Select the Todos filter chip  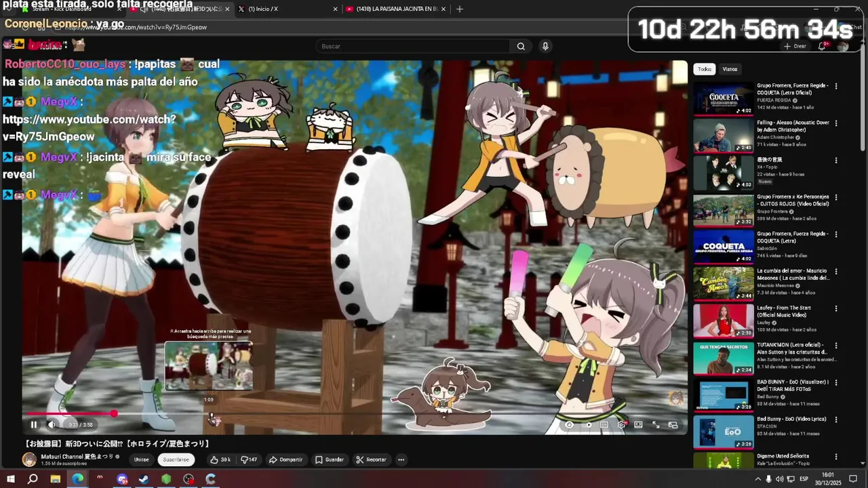(x=705, y=69)
